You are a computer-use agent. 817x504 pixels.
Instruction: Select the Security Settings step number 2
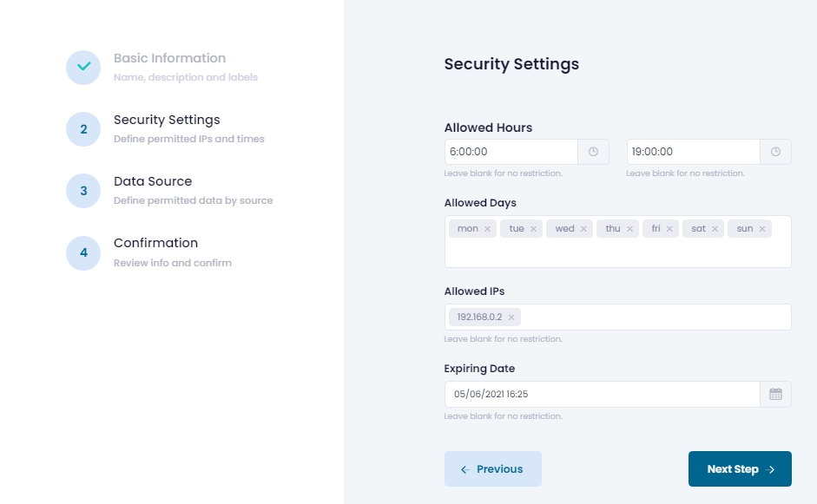pyautogui.click(x=83, y=129)
